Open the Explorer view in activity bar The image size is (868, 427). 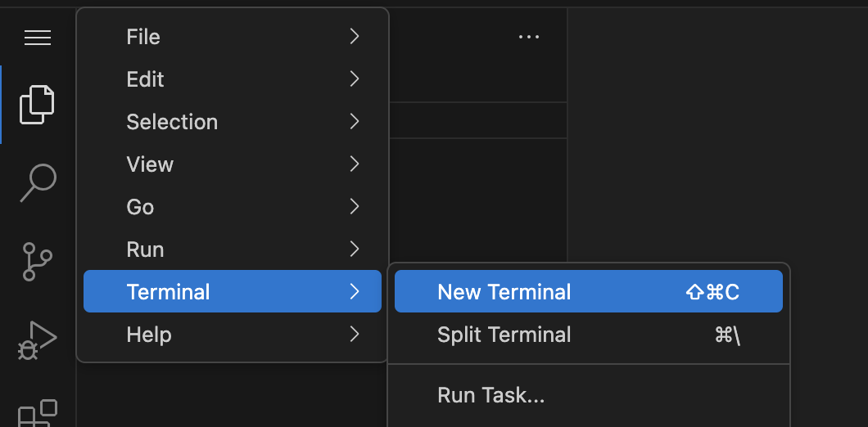coord(37,105)
